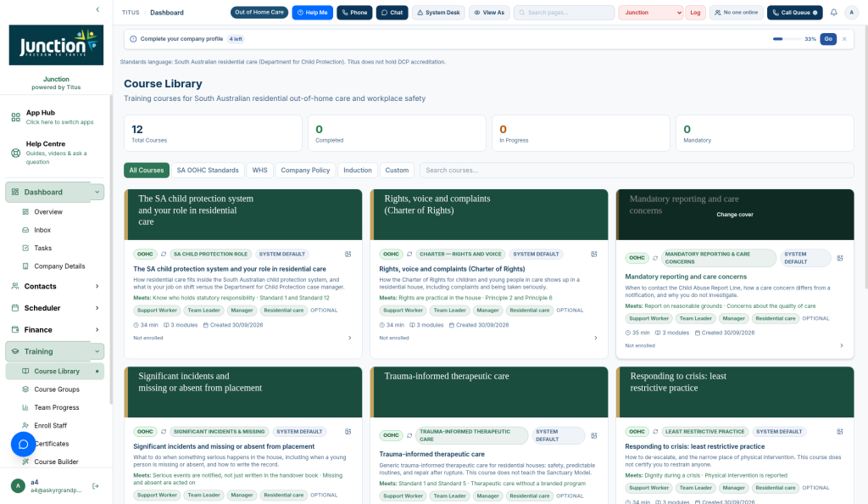Click the Call Queue button
868x504 pixels.
click(x=794, y=12)
